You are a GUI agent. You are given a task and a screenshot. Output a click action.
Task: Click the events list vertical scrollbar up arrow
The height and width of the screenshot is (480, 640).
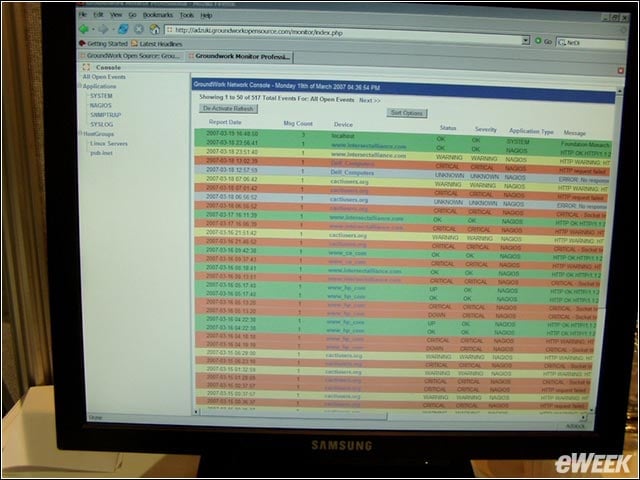619,92
